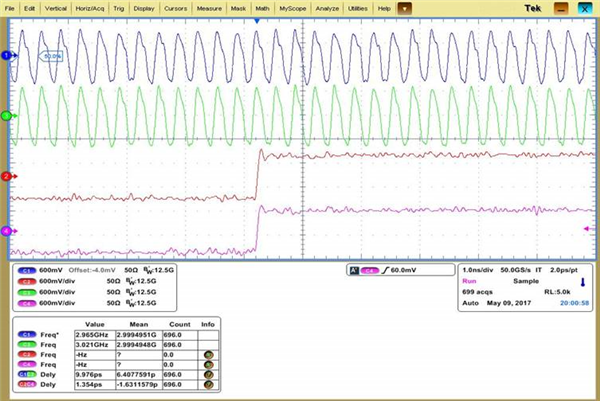Click the 2.965GHz value cell

[x=95, y=335]
